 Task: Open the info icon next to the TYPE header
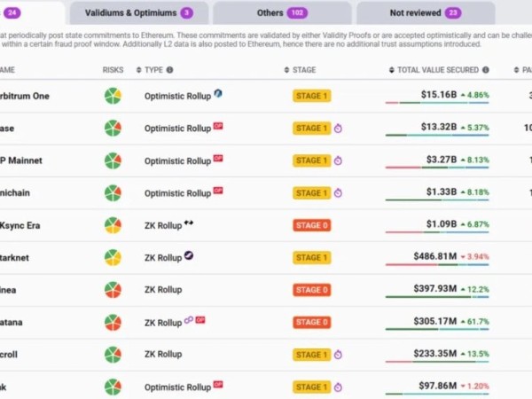[x=169, y=70]
